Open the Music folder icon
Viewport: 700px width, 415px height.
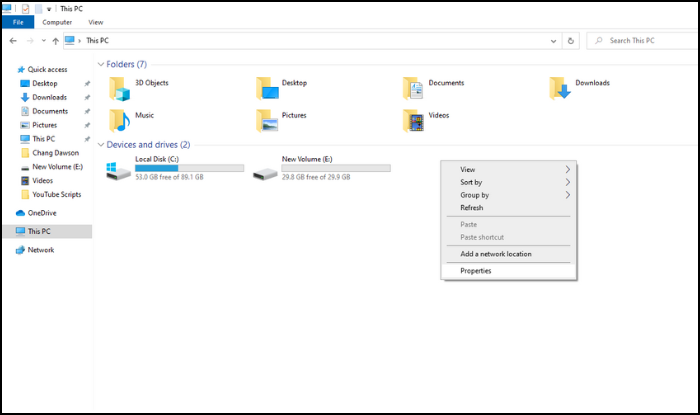point(119,120)
